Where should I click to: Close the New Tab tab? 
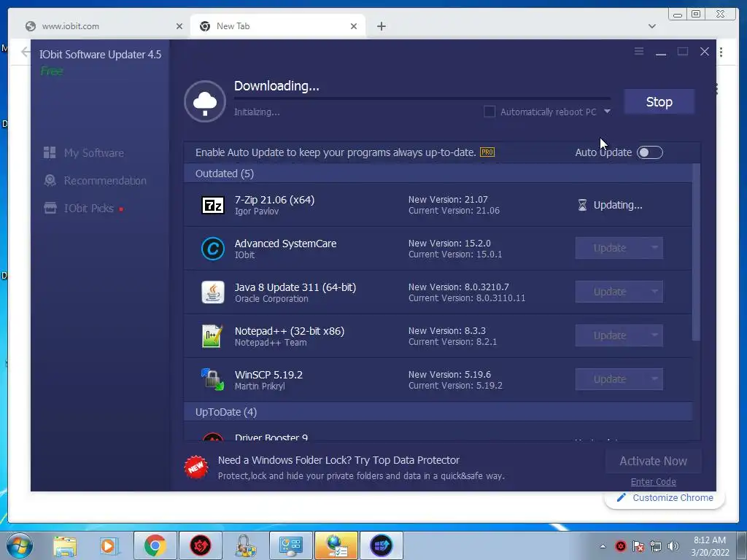tap(354, 26)
